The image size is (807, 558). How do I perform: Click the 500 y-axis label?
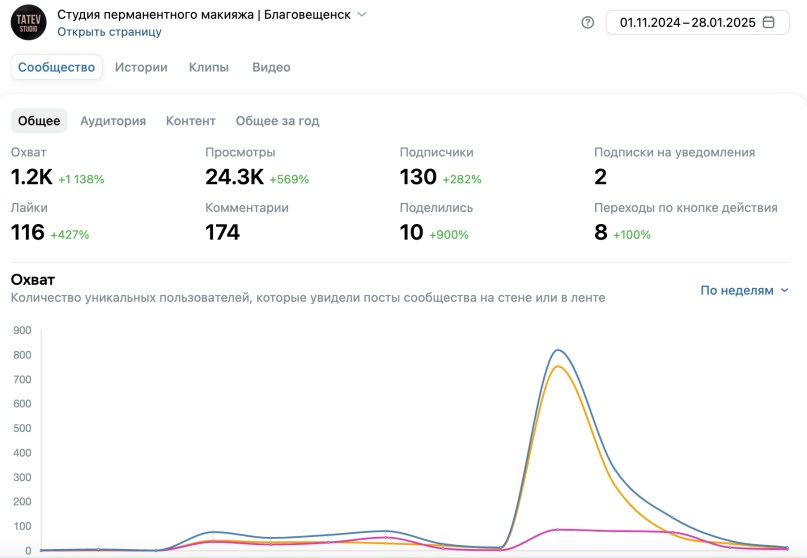(x=22, y=428)
